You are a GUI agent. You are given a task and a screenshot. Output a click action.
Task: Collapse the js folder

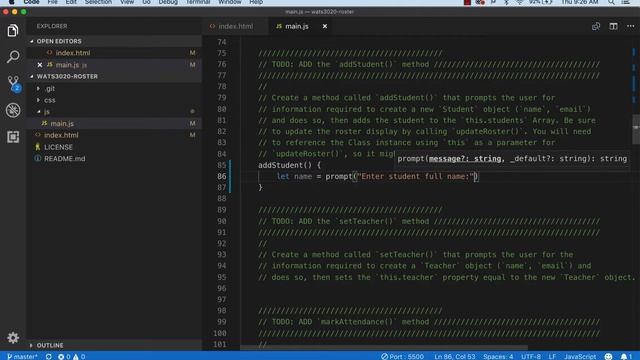[x=114, y=111]
